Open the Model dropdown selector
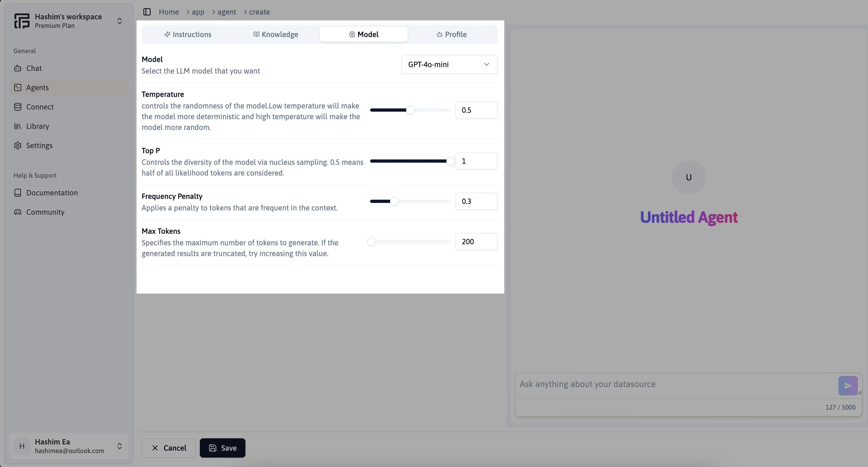868x467 pixels. point(449,64)
